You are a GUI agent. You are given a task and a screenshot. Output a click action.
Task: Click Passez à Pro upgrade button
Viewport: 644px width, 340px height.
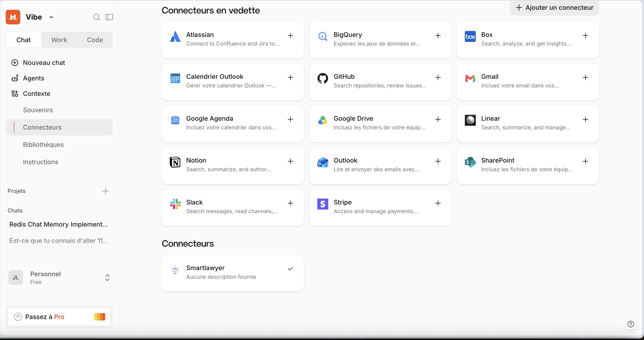(x=59, y=317)
